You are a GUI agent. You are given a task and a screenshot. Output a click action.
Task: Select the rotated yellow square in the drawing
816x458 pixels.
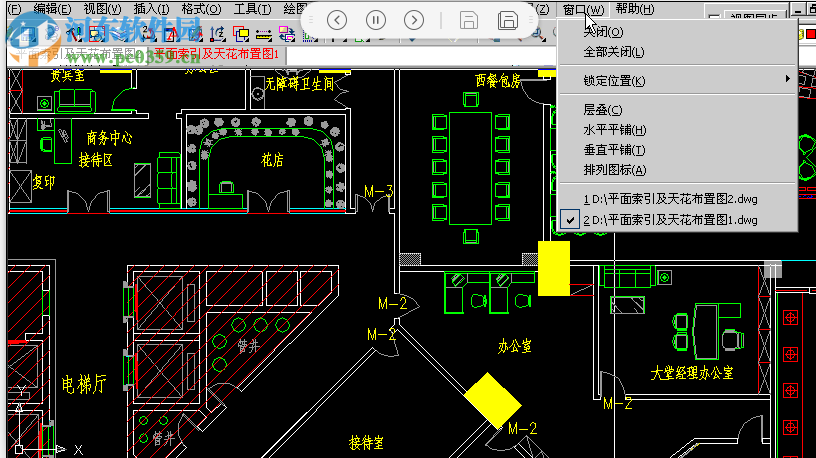492,400
